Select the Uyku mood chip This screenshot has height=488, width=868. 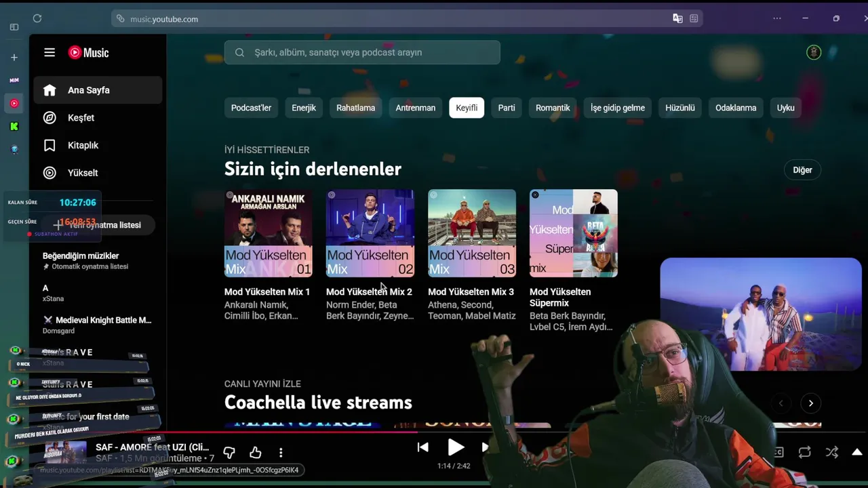tap(786, 108)
